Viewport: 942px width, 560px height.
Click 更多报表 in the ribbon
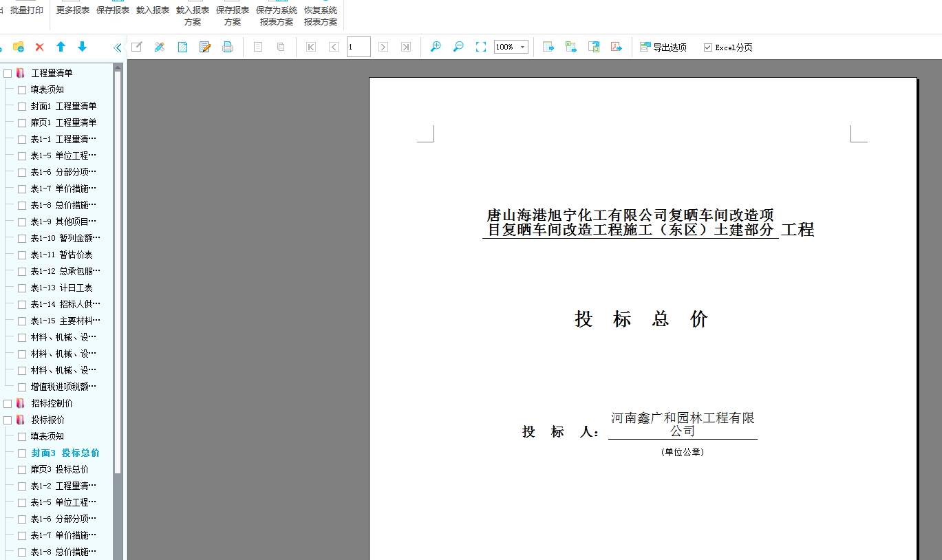tap(73, 10)
